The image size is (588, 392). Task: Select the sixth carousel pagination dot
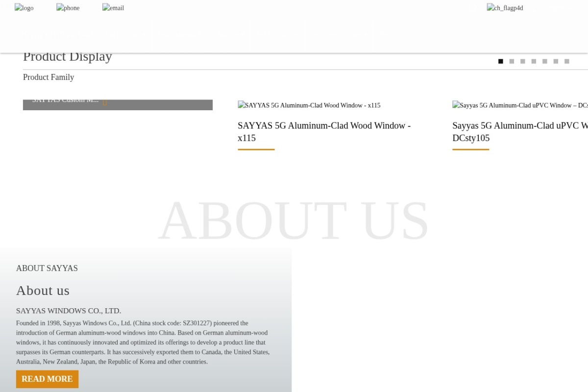[556, 61]
